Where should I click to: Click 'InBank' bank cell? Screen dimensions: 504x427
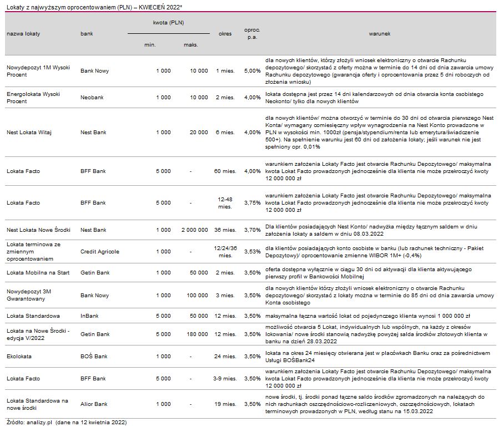coord(89,316)
